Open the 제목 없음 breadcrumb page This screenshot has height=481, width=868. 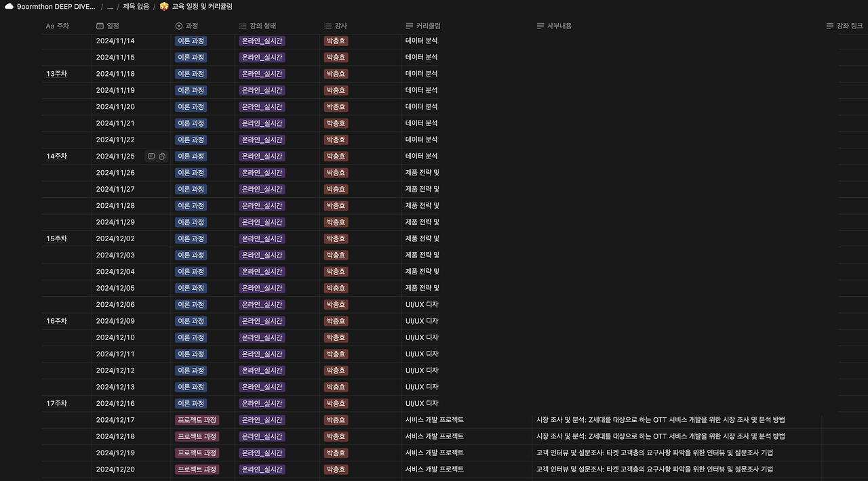pyautogui.click(x=137, y=6)
